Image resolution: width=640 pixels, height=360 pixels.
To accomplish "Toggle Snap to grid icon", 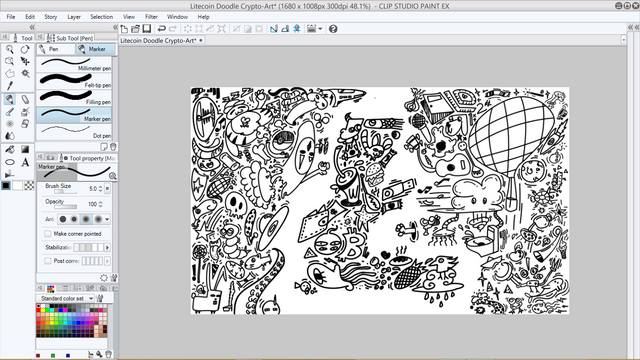I will click(297, 29).
